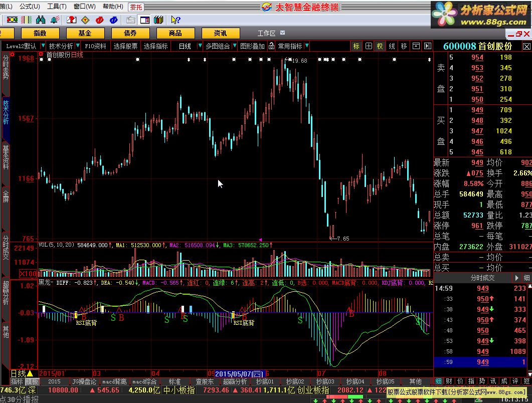Select the 势 tab in right panel bottom
This screenshot has height=403, width=532.
click(x=482, y=381)
